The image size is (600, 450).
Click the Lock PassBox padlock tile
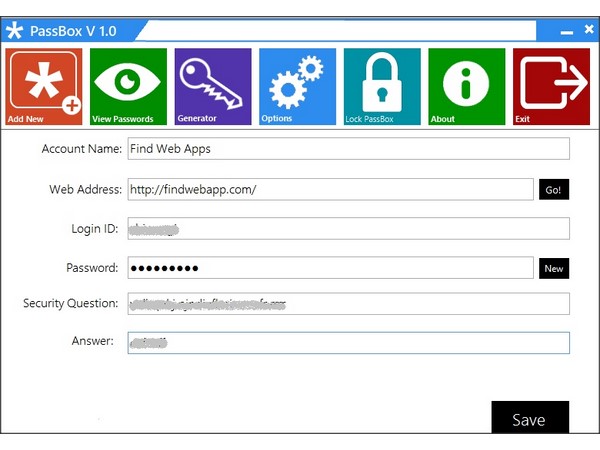point(382,87)
